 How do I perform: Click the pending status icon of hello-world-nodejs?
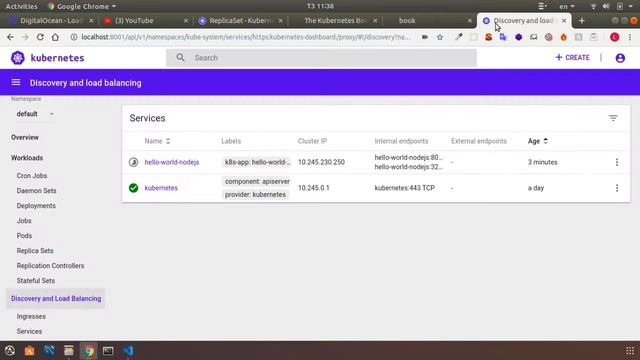coord(133,162)
